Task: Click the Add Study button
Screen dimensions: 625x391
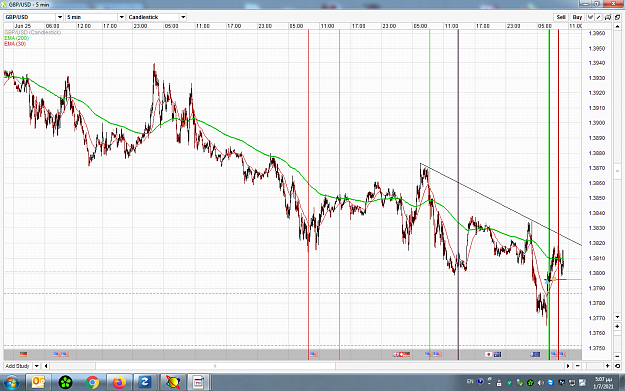Action: click(18, 366)
